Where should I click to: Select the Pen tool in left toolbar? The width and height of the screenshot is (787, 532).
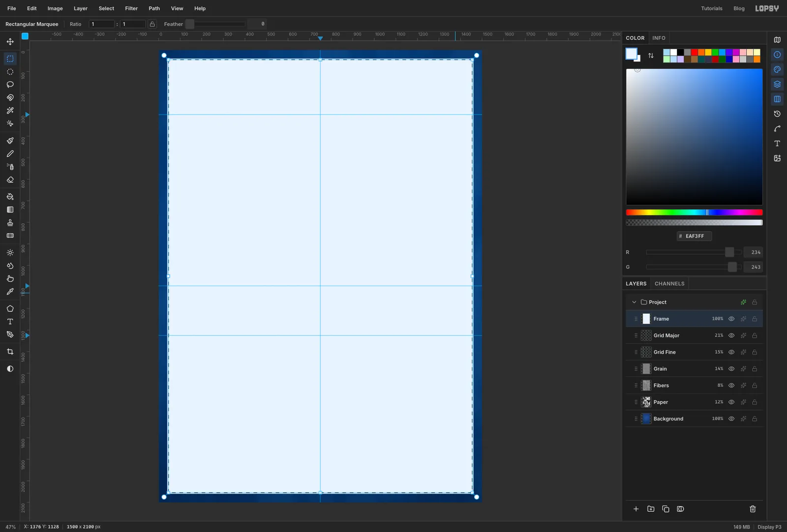coord(10,335)
